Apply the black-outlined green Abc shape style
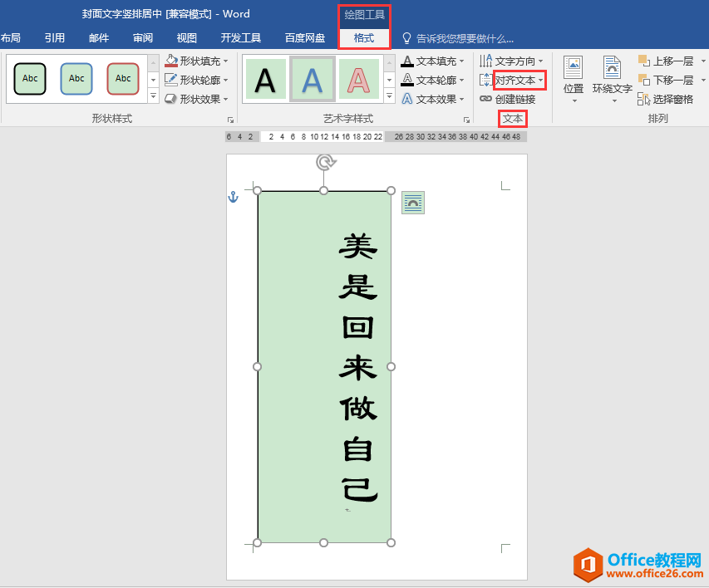709x588 pixels. 30,79
